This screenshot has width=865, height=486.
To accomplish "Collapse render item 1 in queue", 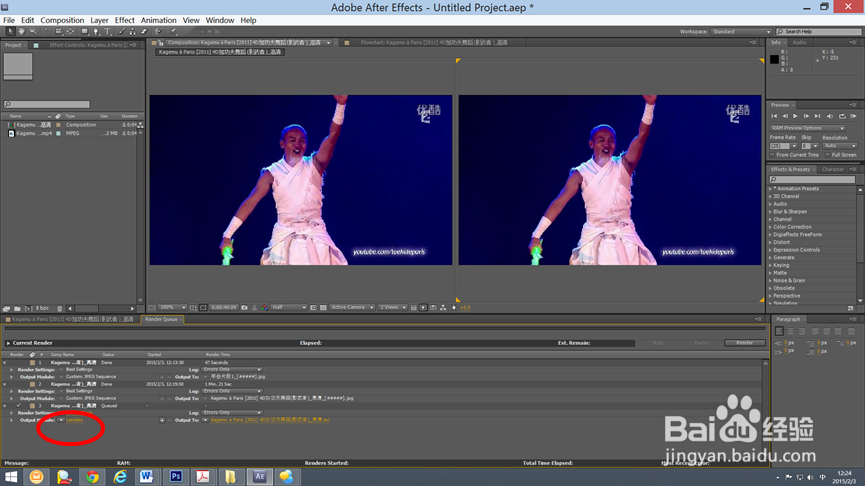I will (4, 362).
